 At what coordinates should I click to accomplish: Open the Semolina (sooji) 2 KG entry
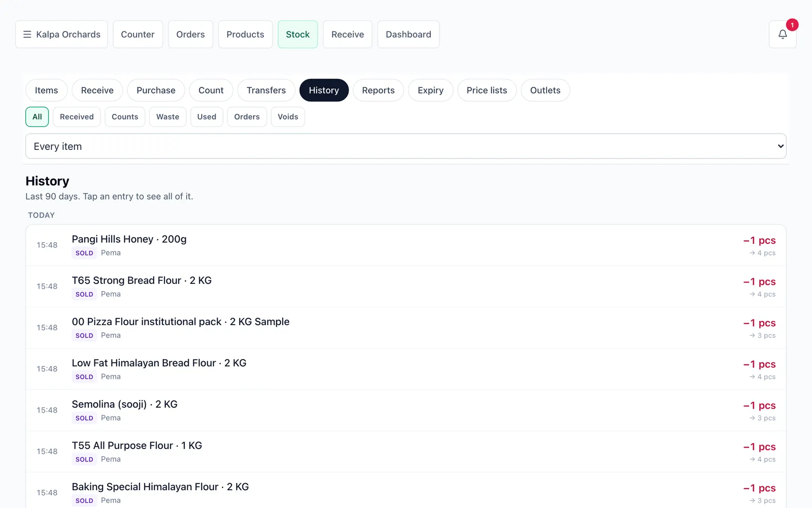(406, 410)
